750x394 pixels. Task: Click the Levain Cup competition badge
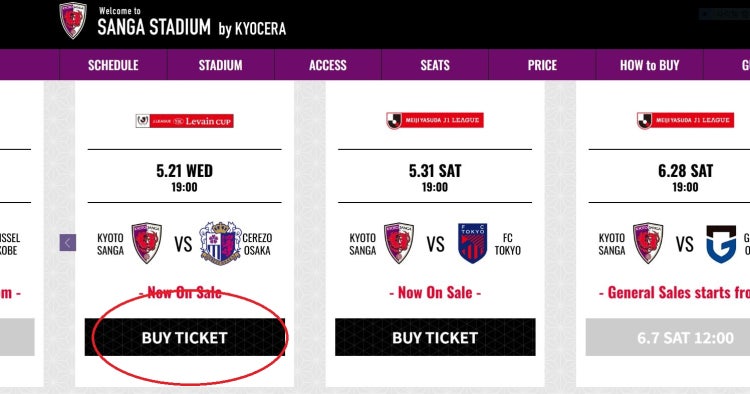coord(185,121)
